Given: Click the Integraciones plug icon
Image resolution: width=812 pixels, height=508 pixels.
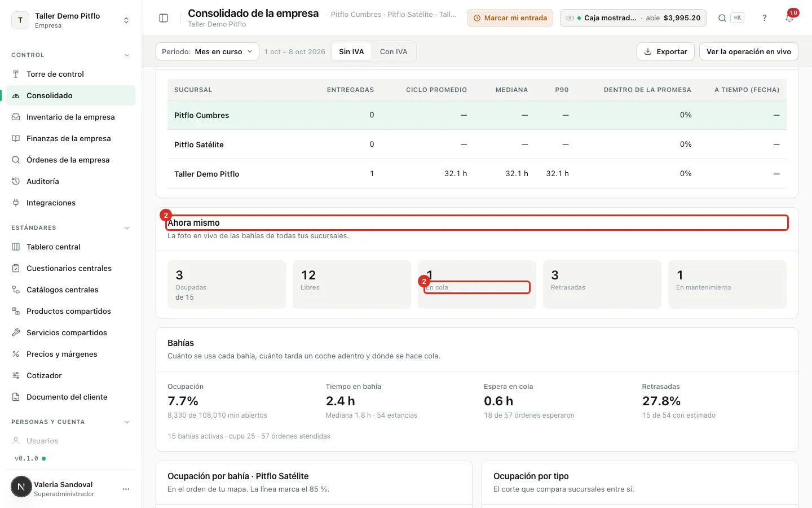Looking at the screenshot, I should tap(16, 203).
